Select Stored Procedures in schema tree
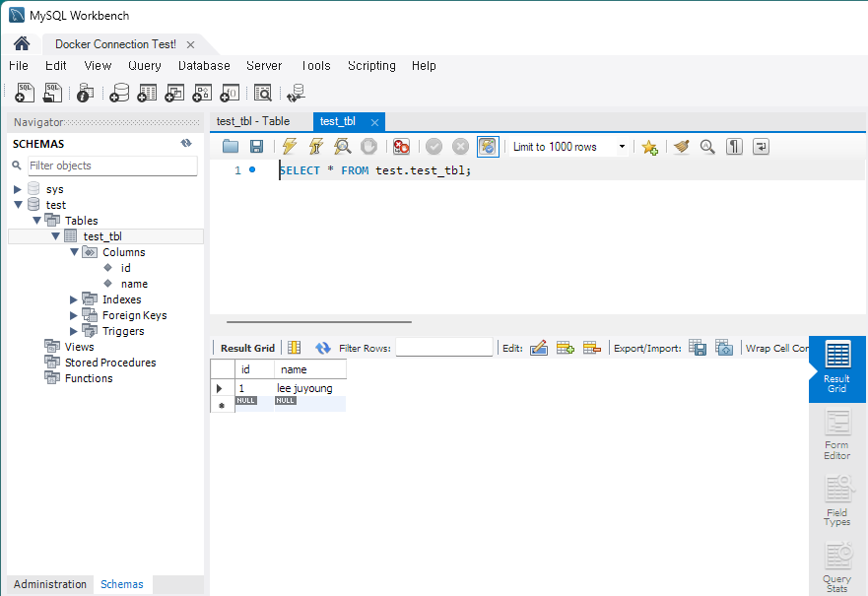Screen dimensions: 868x596 [x=110, y=363]
